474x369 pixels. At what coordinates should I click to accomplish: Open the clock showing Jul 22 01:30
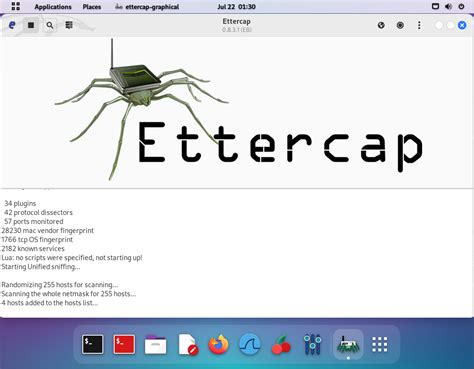click(236, 7)
